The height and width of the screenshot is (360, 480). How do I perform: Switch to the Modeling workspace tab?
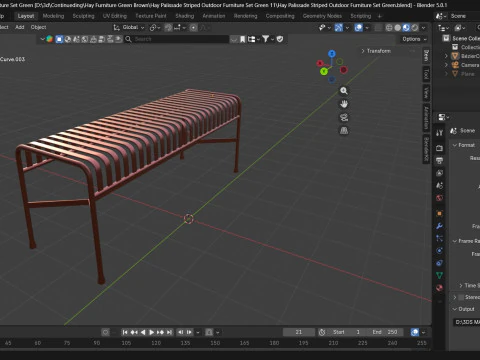tap(53, 16)
